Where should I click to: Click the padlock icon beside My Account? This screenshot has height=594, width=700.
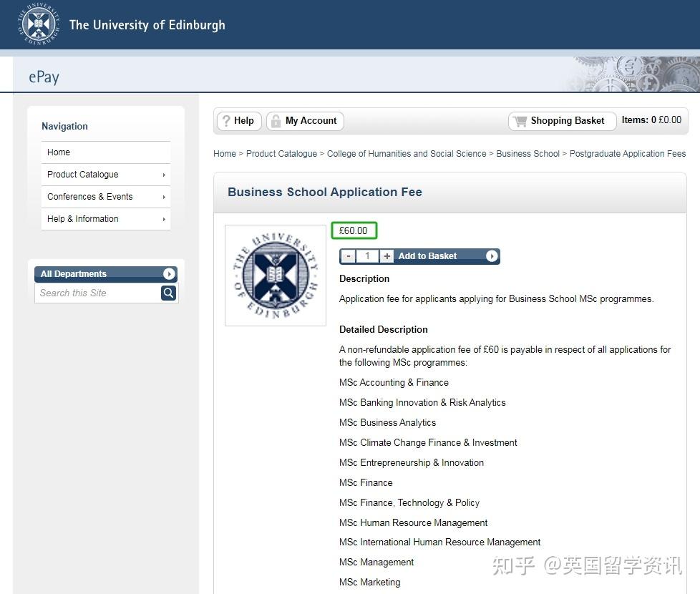277,120
